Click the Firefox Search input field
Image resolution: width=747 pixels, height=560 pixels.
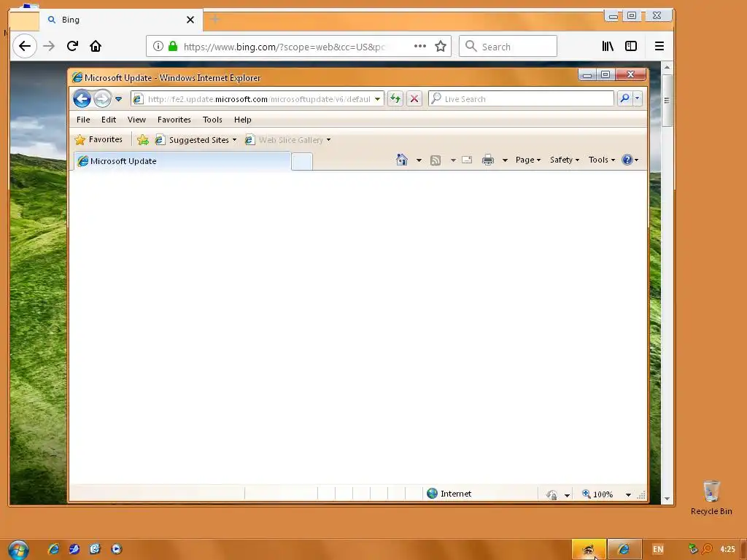(x=508, y=46)
